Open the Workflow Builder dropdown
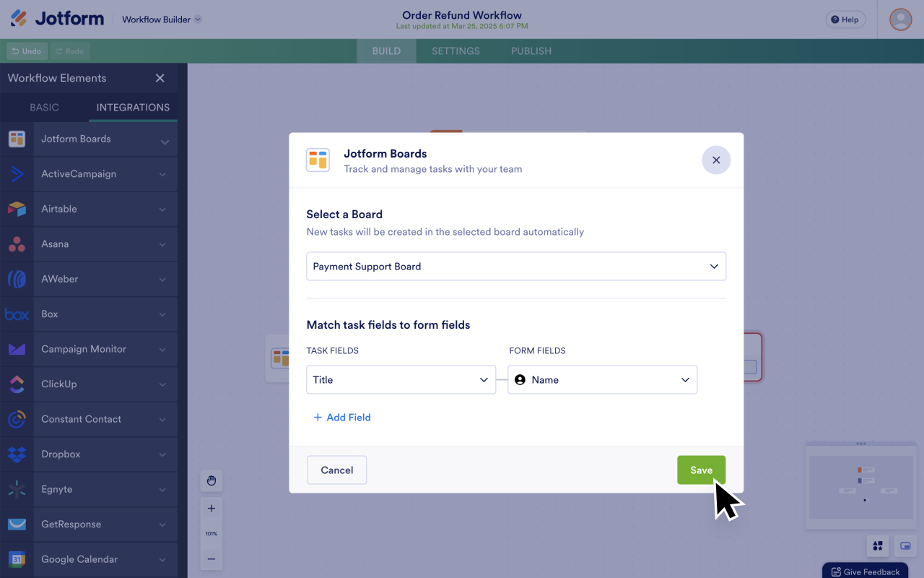The image size is (924, 578). 162,20
